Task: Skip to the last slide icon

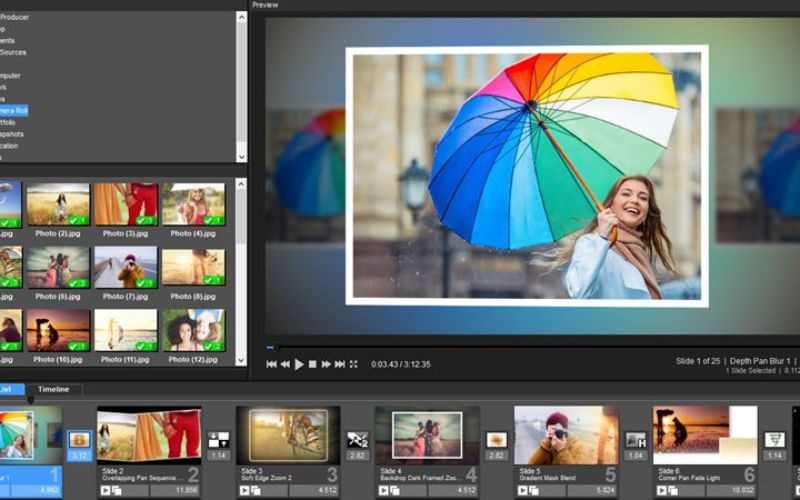Action: tap(340, 364)
